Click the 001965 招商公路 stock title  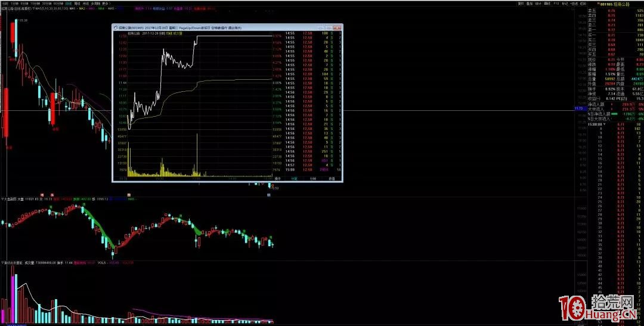tap(614, 4)
